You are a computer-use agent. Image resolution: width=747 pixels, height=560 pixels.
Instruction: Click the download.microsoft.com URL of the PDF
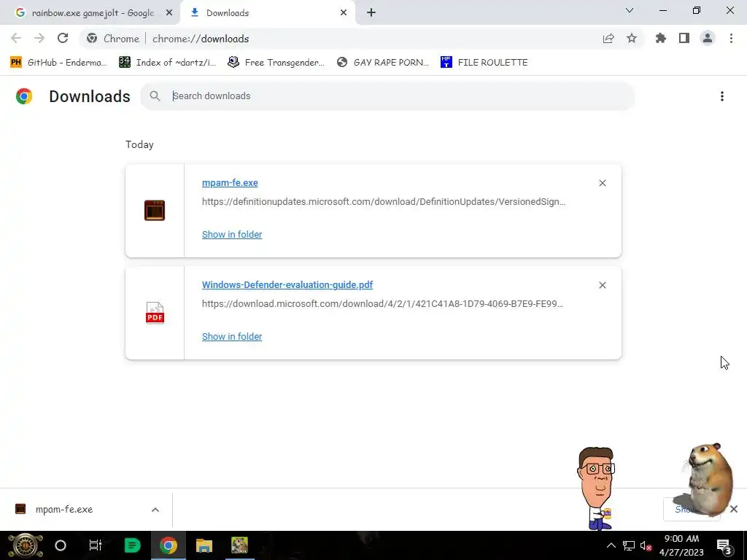tap(382, 304)
